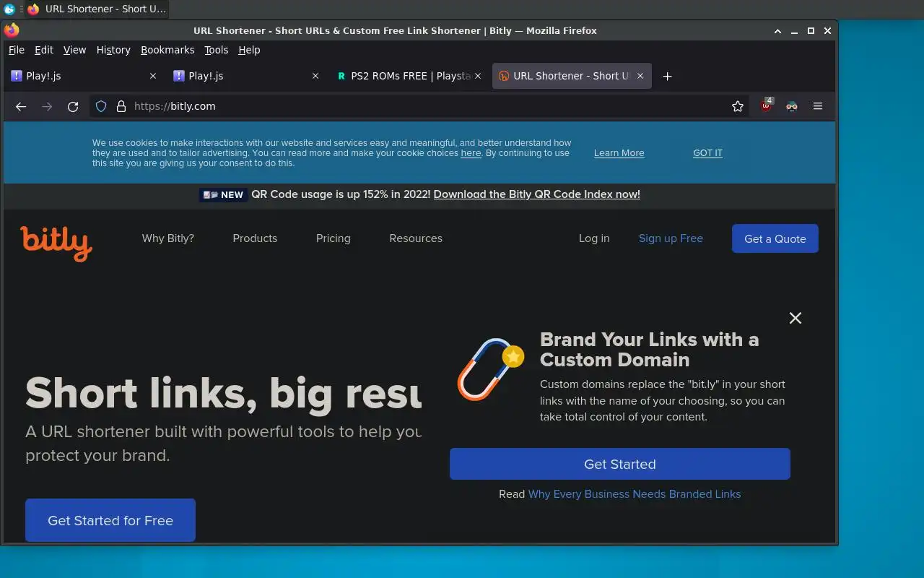Click the paperclip link illustration in popup

point(490,369)
